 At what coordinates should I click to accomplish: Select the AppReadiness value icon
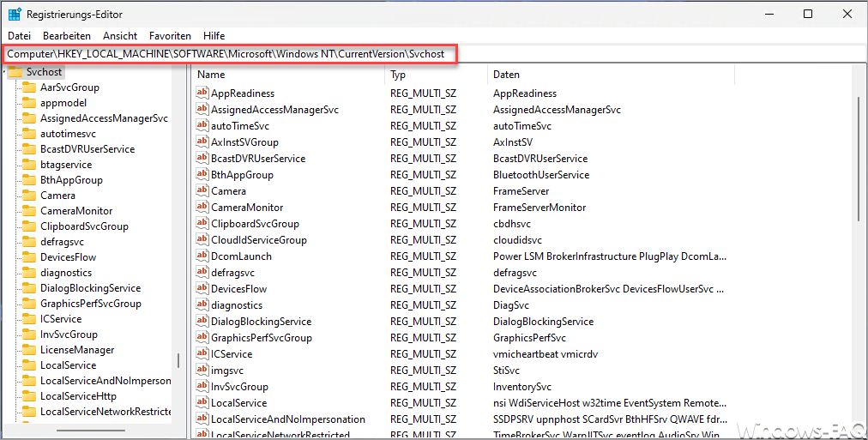[x=202, y=93]
